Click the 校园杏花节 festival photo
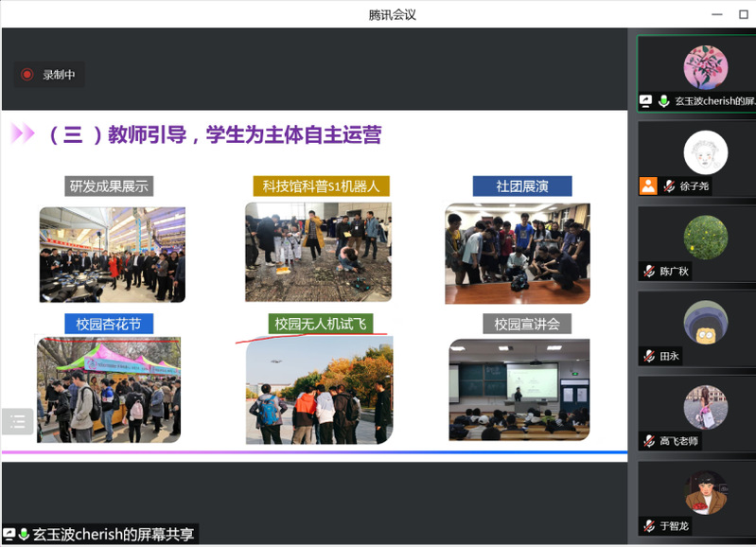The width and height of the screenshot is (756, 547). [108, 389]
